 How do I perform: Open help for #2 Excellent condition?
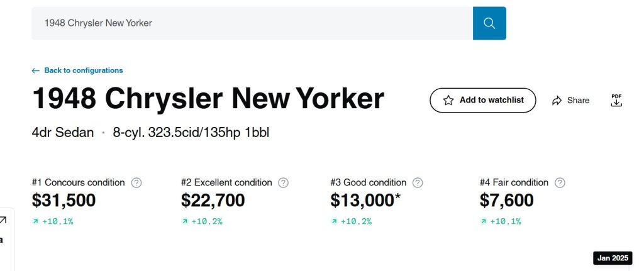[284, 183]
